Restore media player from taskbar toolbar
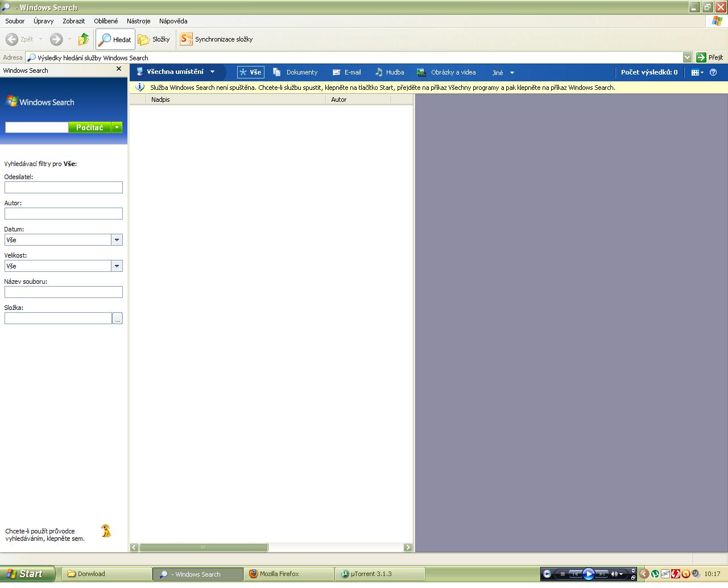728x588 pixels. (x=633, y=577)
